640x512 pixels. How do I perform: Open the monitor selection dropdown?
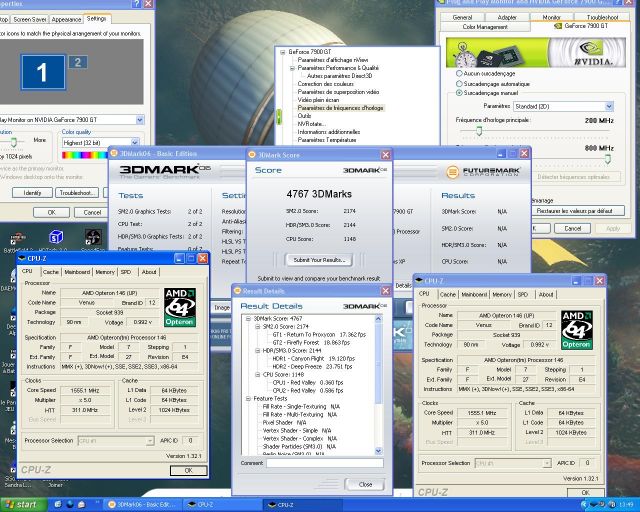pyautogui.click(x=140, y=120)
